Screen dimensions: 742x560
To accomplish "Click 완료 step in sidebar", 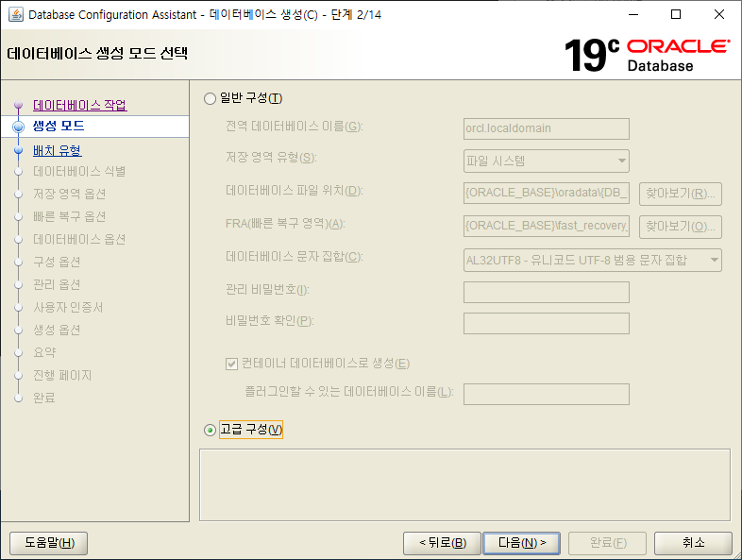I will tap(44, 399).
